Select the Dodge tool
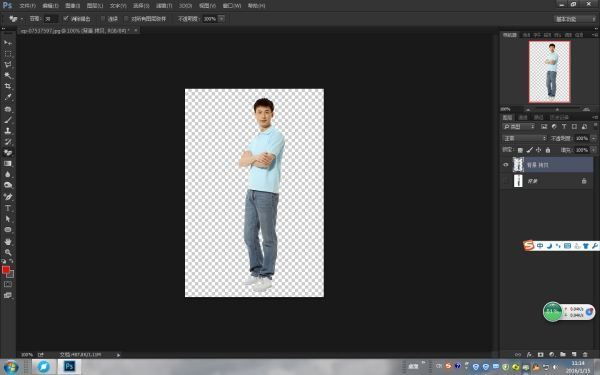Image resolution: width=600 pixels, height=375 pixels. point(8,185)
